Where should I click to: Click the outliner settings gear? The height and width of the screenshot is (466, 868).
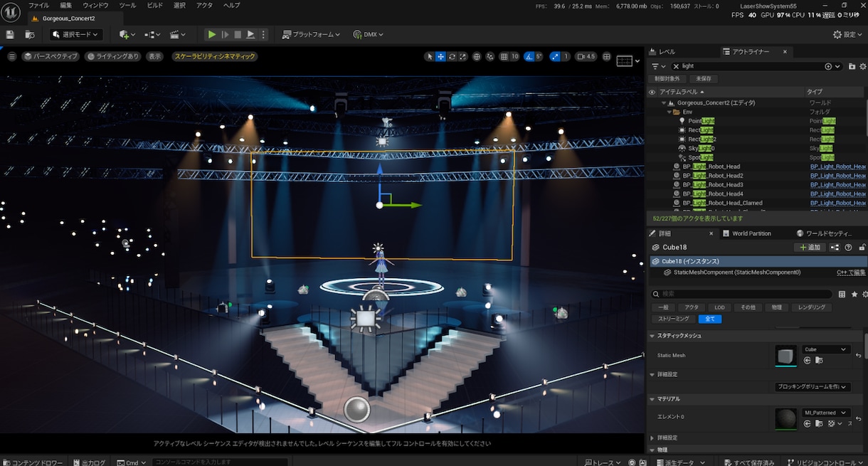click(864, 66)
